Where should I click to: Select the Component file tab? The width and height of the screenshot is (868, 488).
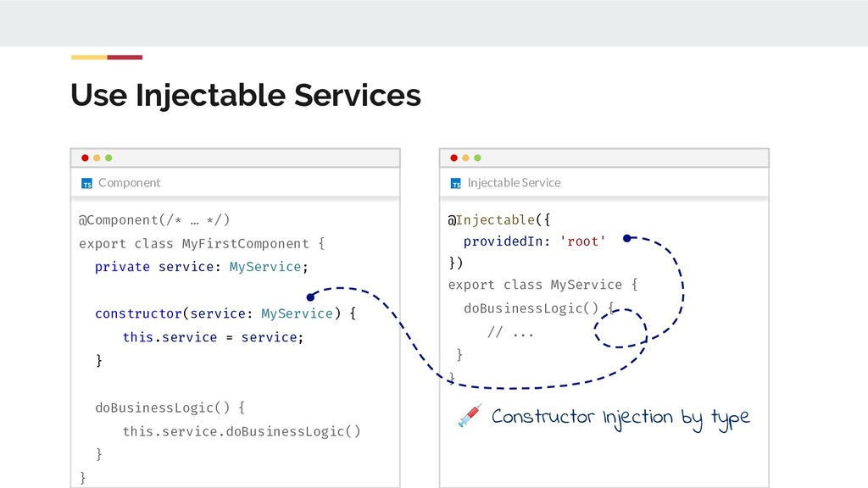[x=121, y=183]
